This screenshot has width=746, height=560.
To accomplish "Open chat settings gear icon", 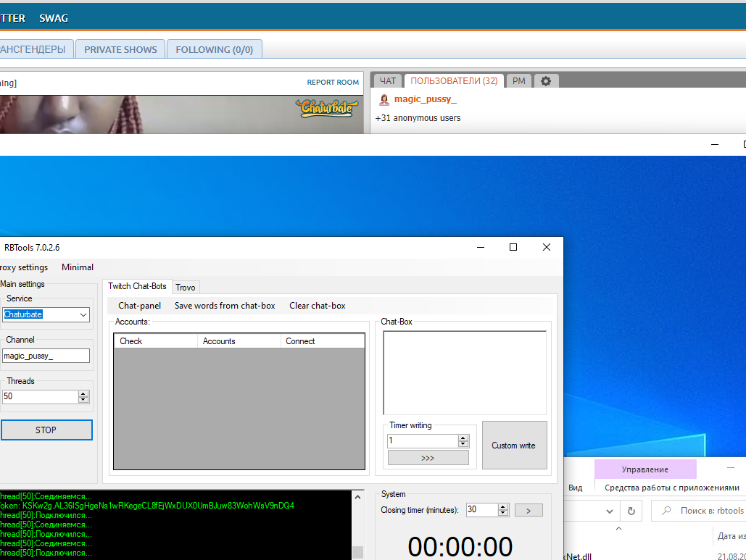I will [x=546, y=81].
